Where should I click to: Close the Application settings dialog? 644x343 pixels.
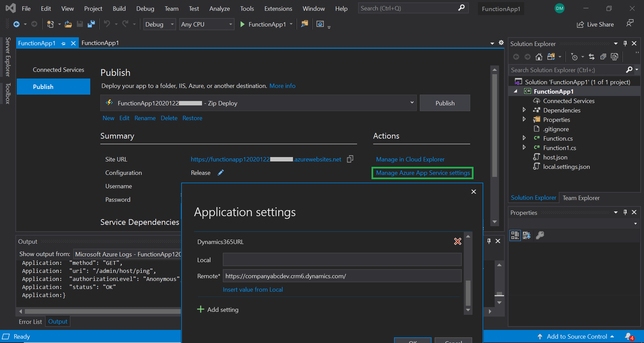click(474, 191)
